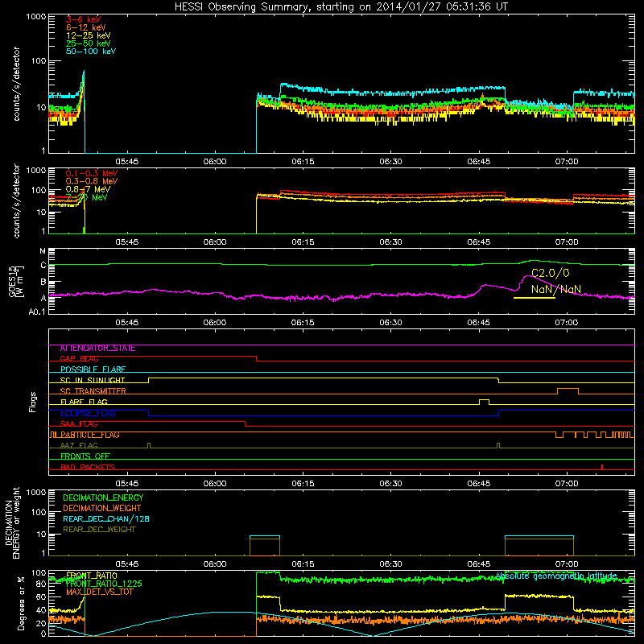This screenshot has width=644, height=644.
Task: Select the 3-6 keV legend label
Action: 84,19
